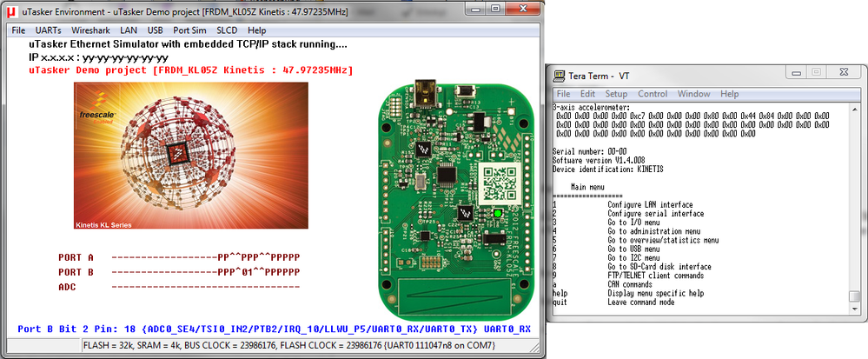
Task: Open Tera Term Setup menu
Action: [616, 94]
